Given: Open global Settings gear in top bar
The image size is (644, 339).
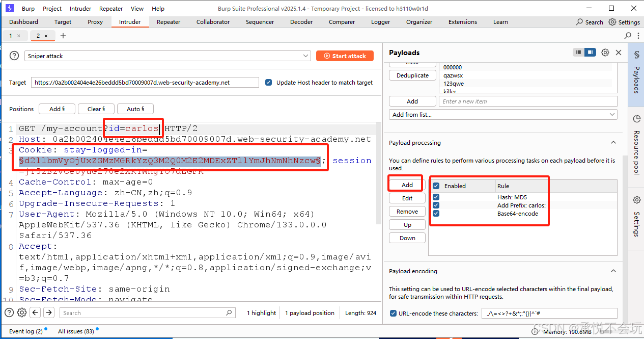Looking at the screenshot, I should point(612,22).
